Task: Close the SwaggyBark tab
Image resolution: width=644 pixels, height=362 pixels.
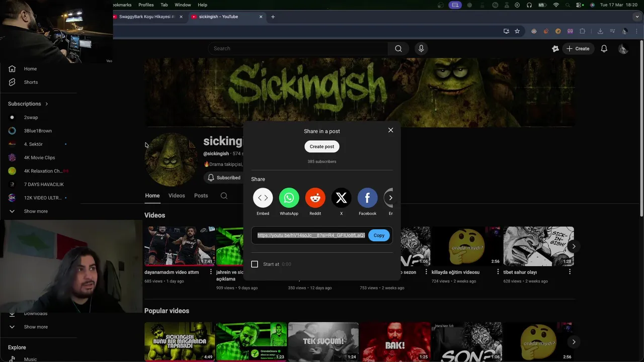Action: (x=181, y=17)
